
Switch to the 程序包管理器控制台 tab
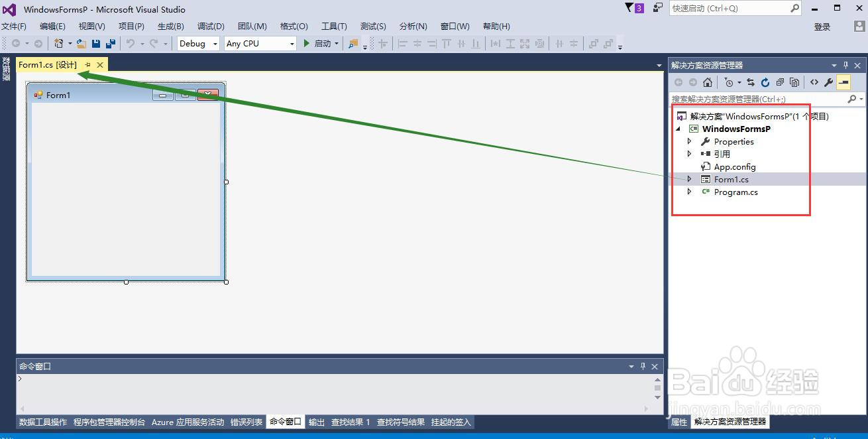pyautogui.click(x=109, y=422)
